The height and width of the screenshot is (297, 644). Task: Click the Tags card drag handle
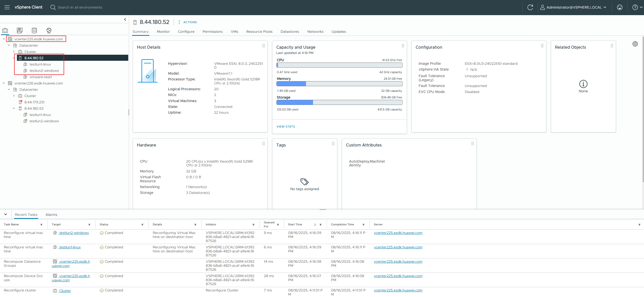333,143
